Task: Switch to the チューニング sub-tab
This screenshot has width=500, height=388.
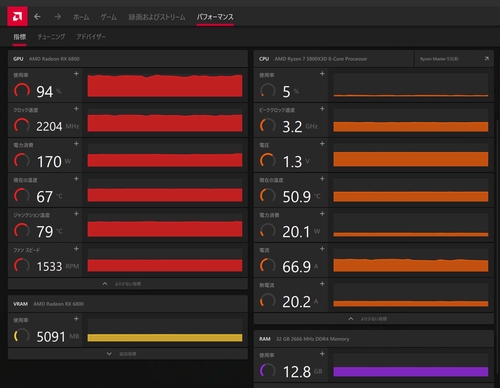Action: (51, 37)
